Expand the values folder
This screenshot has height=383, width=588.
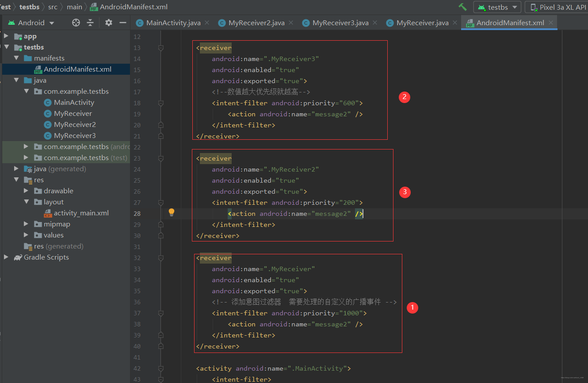27,235
